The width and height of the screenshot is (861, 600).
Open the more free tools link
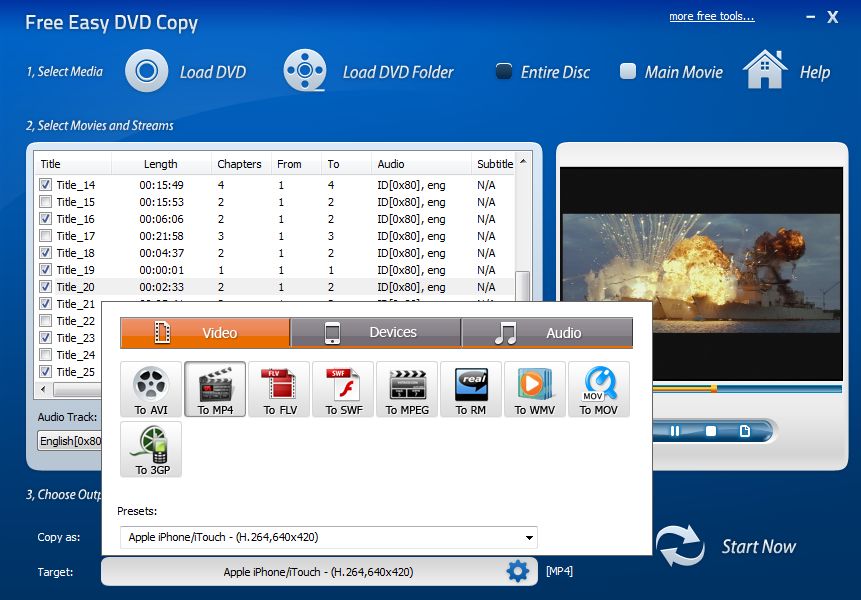[712, 16]
